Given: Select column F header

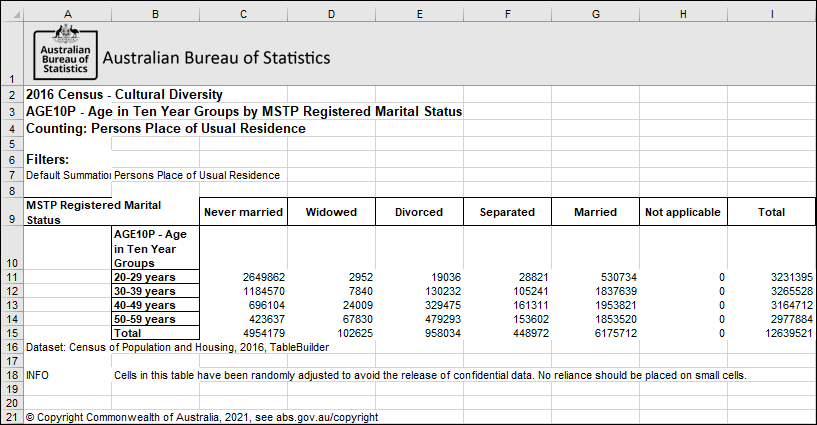Looking at the screenshot, I should pyautogui.click(x=507, y=15).
